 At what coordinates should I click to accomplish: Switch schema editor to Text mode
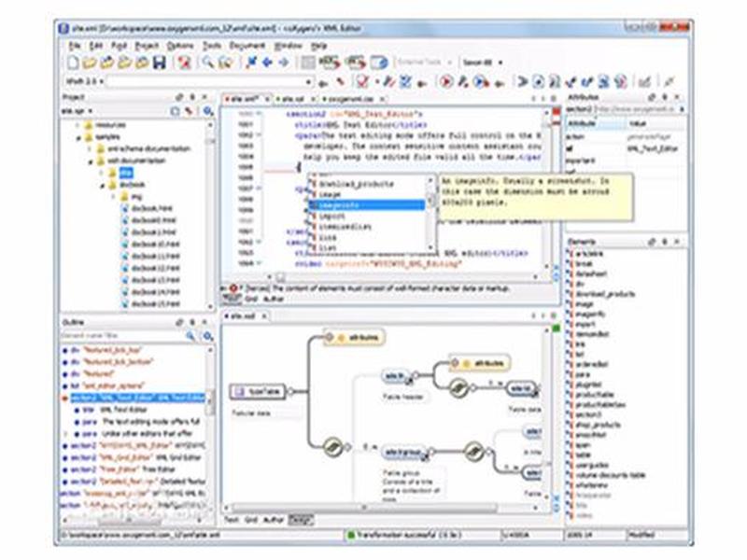point(231,520)
